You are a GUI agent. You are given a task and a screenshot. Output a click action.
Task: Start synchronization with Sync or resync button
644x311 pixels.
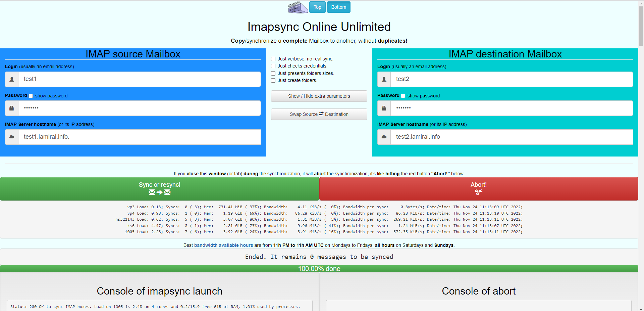coord(160,189)
